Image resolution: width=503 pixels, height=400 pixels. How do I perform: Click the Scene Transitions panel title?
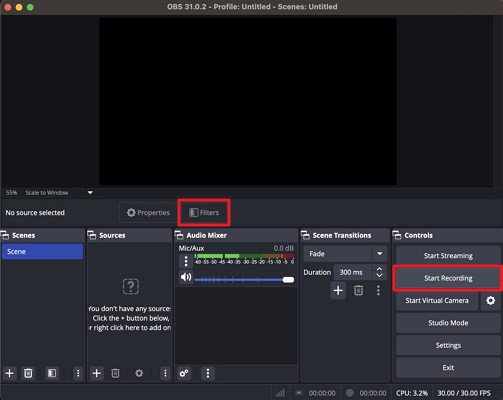click(342, 235)
